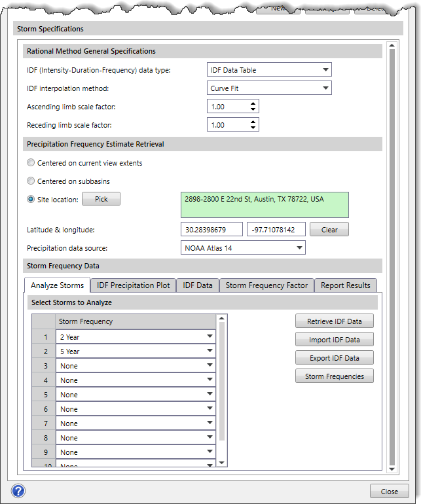Click the Storm Frequency column header
421x504 pixels.
[136, 321]
